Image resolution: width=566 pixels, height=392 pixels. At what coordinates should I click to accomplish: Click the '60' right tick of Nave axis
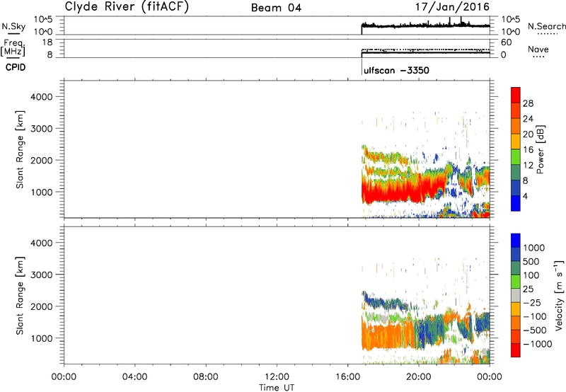[x=507, y=42]
